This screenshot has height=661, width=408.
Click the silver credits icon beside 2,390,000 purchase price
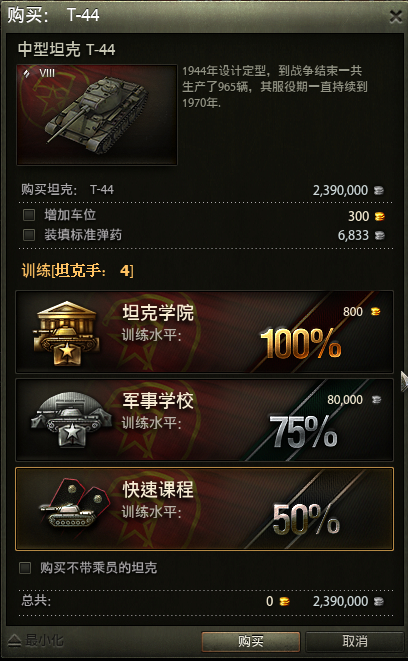(x=379, y=191)
